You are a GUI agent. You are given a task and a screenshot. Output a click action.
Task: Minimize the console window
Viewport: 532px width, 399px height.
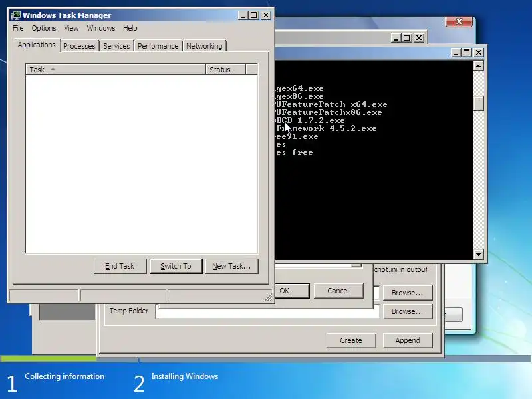[456, 53]
